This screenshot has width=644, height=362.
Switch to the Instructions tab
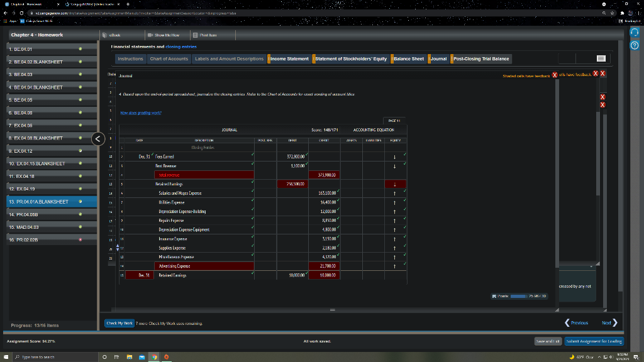130,58
